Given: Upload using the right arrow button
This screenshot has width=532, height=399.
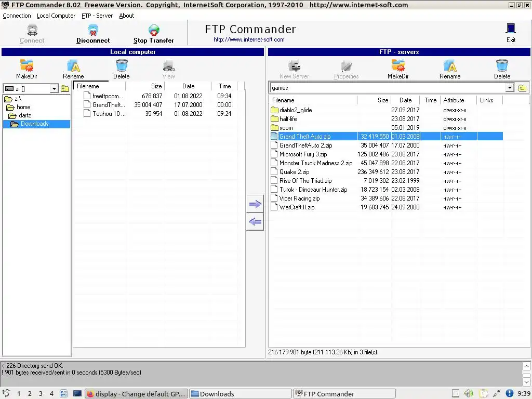Looking at the screenshot, I should 255,204.
